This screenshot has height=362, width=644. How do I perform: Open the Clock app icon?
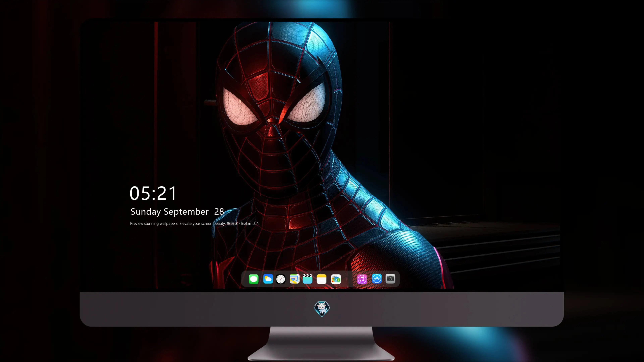coord(281,279)
